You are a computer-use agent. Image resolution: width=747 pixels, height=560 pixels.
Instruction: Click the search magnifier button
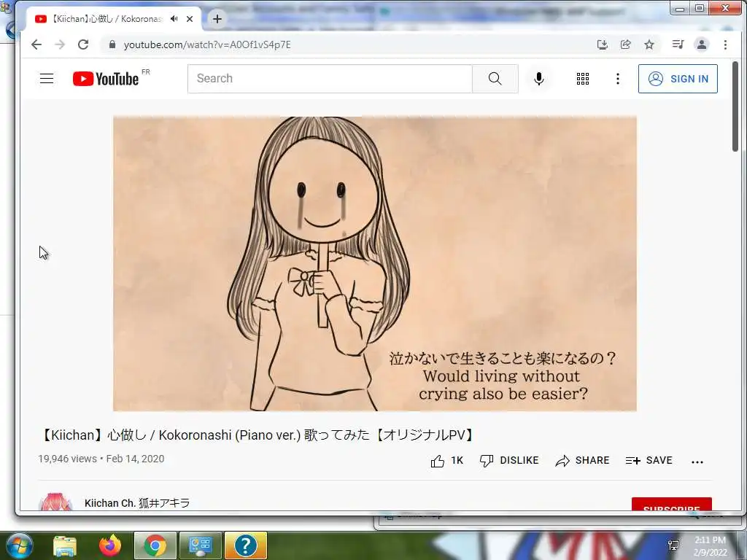pyautogui.click(x=495, y=79)
